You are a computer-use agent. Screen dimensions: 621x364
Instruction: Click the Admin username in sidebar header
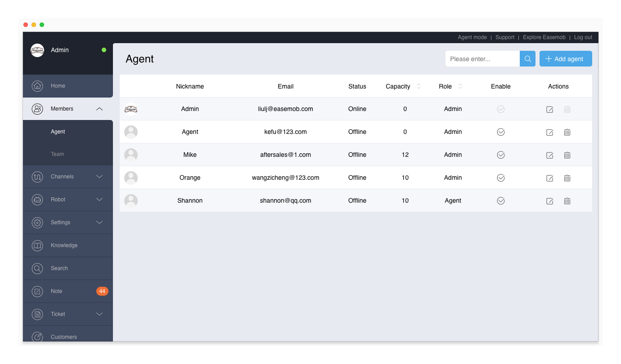tap(60, 50)
